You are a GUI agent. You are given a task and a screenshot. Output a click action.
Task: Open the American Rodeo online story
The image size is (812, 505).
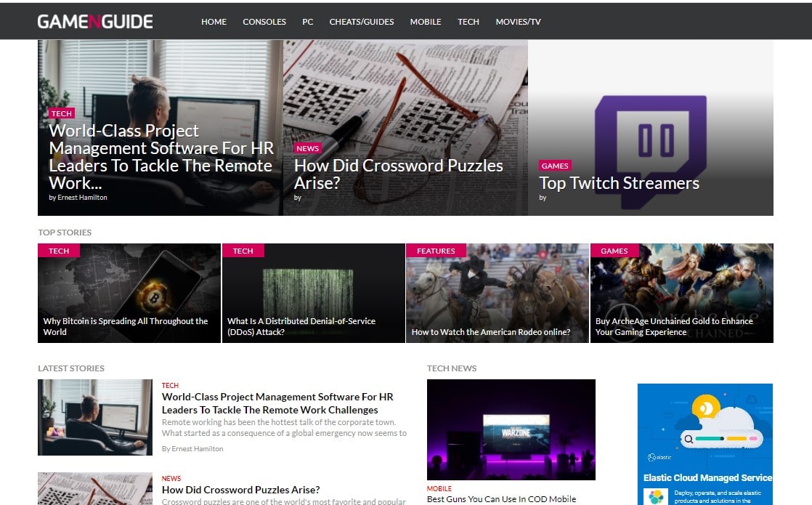(x=497, y=293)
